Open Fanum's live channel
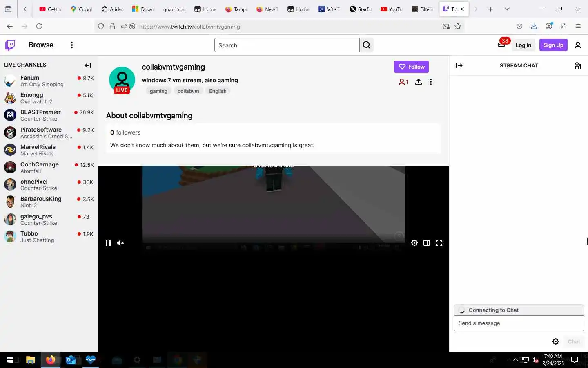Viewport: 588px width, 368px height. tap(49, 81)
